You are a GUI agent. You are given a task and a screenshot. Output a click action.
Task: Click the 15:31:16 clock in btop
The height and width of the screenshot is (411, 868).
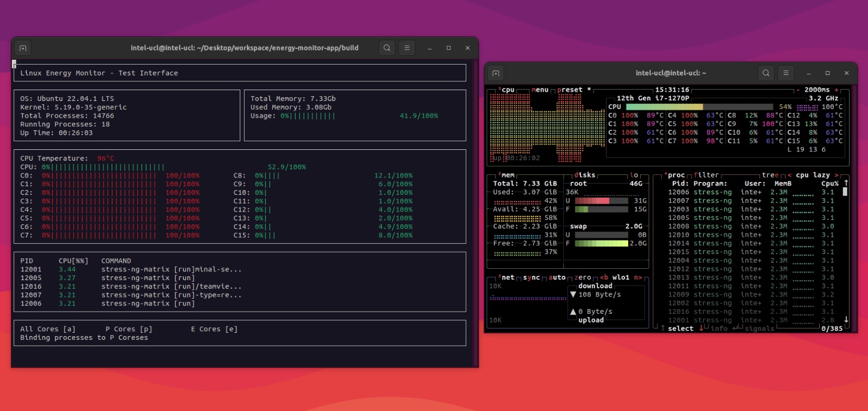coord(672,90)
